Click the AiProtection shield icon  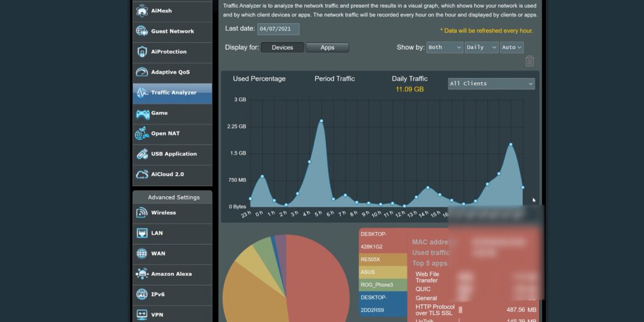pyautogui.click(x=142, y=52)
